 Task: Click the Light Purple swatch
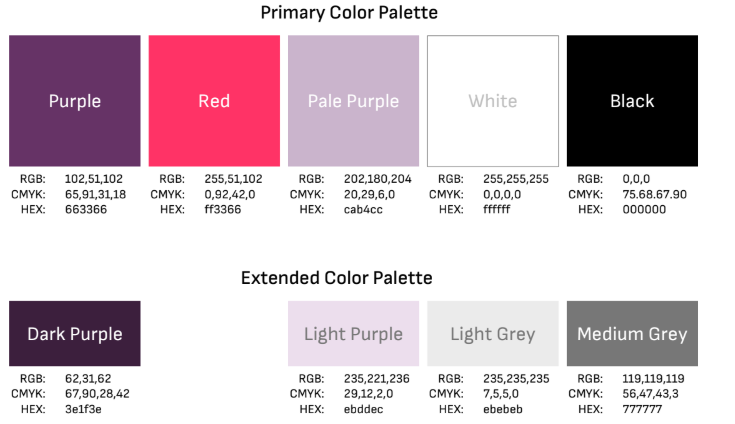353,334
